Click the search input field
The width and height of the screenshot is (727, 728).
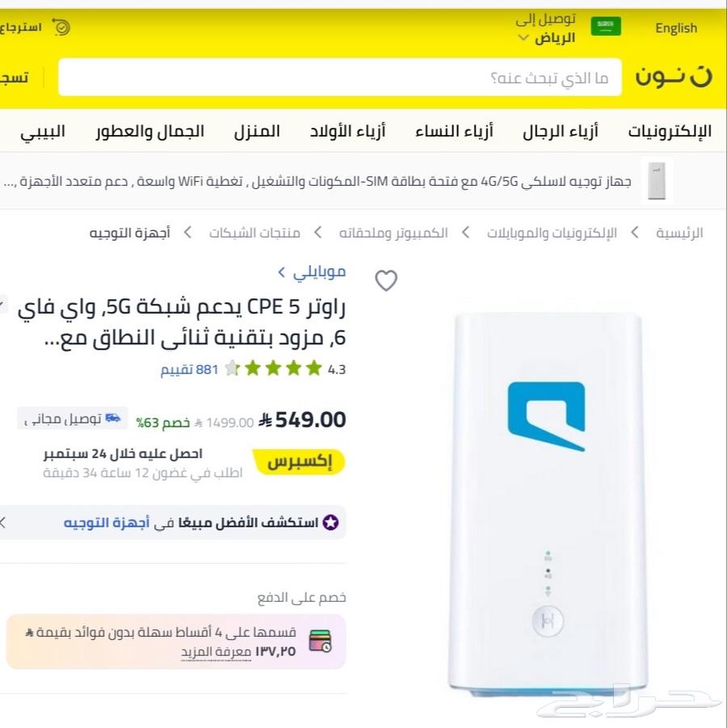[340, 77]
